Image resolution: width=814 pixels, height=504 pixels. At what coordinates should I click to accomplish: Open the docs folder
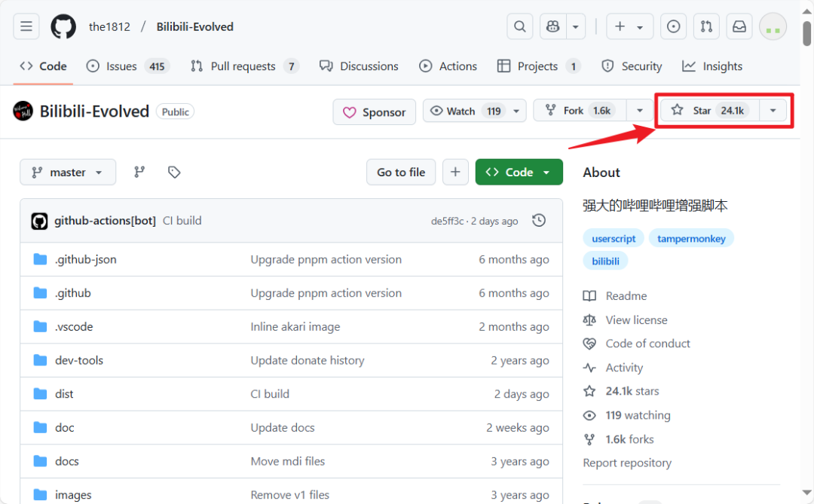pos(67,462)
